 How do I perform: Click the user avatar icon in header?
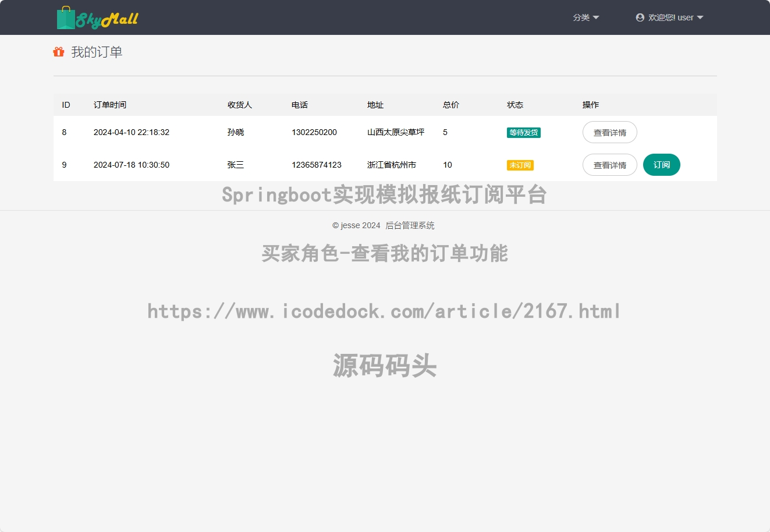coord(640,17)
